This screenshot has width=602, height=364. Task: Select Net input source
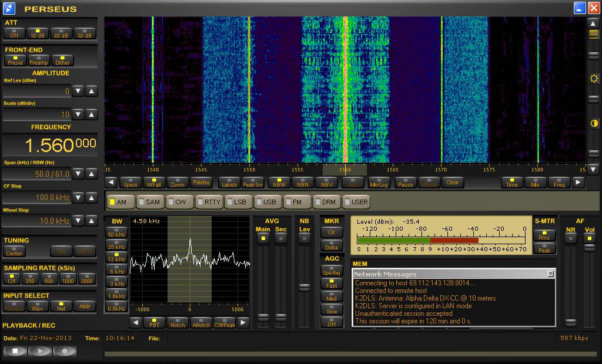pos(61,306)
